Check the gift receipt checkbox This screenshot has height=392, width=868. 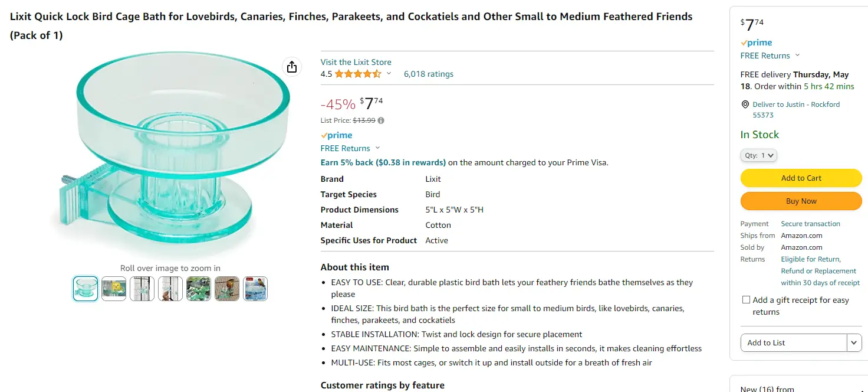[746, 300]
